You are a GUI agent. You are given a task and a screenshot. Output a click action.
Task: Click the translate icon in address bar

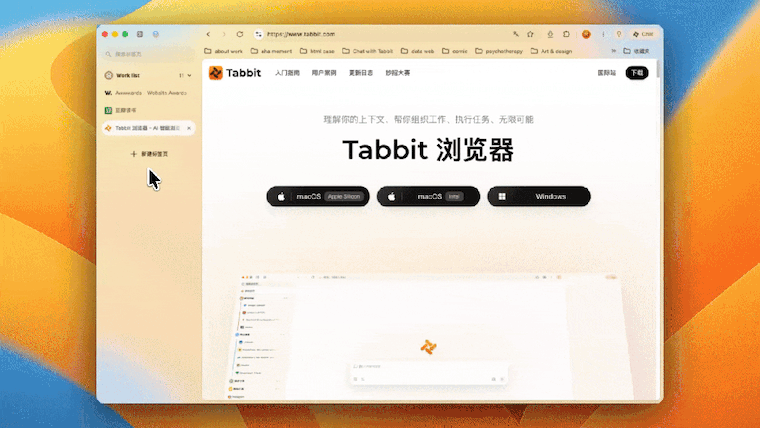point(516,34)
